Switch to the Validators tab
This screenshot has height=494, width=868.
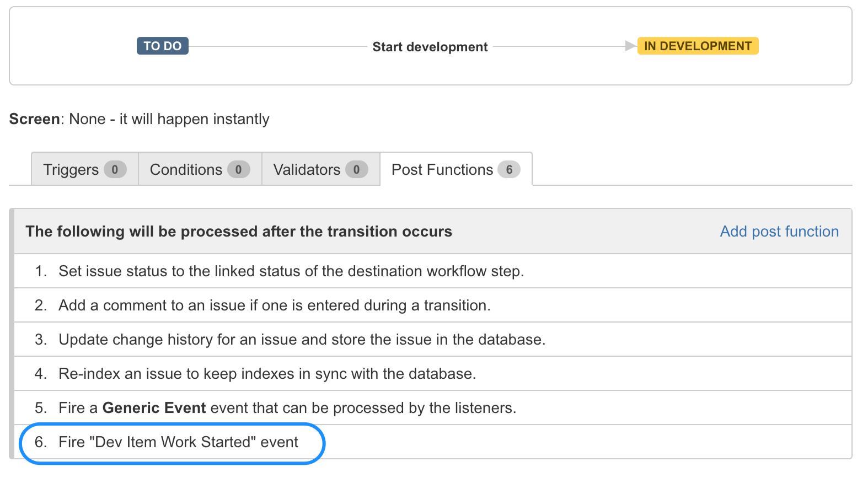click(x=307, y=170)
